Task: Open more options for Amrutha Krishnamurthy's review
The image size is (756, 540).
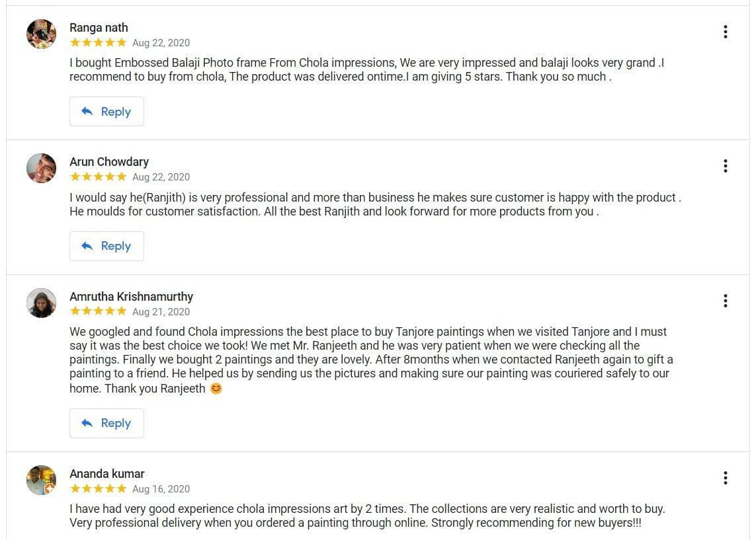Action: [726, 301]
